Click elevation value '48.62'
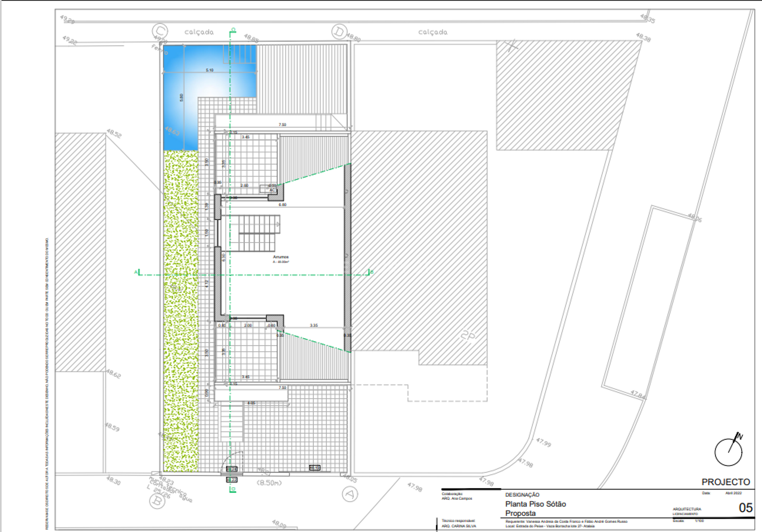762x532 pixels. [x=114, y=374]
